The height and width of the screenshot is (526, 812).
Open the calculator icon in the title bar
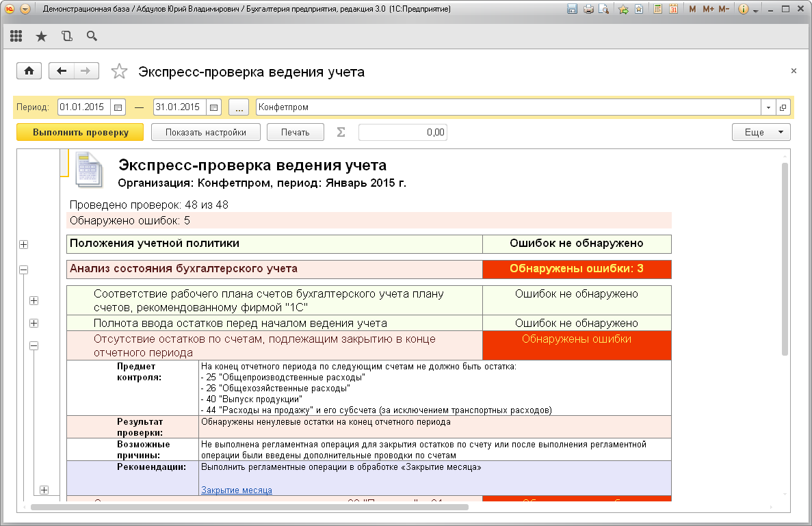(x=658, y=10)
